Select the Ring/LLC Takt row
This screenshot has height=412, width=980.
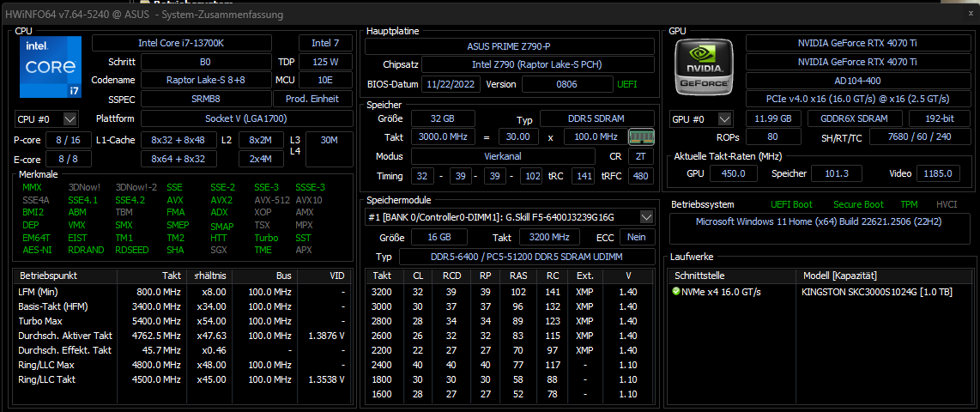point(184,379)
